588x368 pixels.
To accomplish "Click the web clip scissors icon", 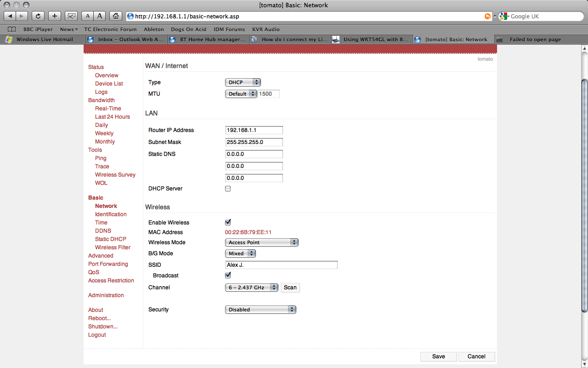I will pos(71,16).
